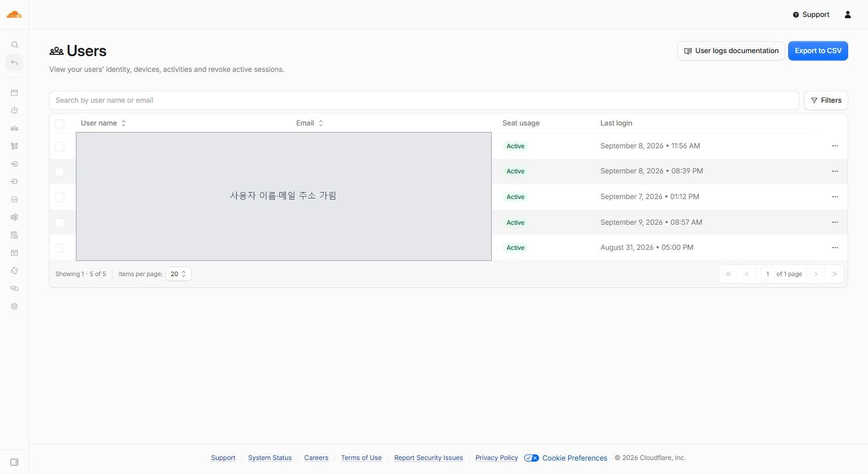This screenshot has width=868, height=474.
Task: Sort the table by User name
Action: coord(103,123)
